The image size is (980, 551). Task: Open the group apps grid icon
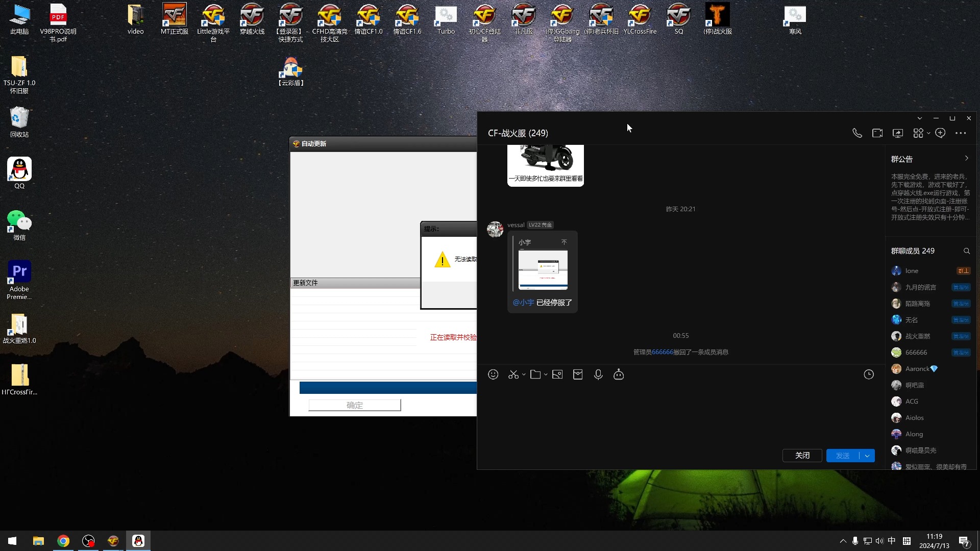918,133
